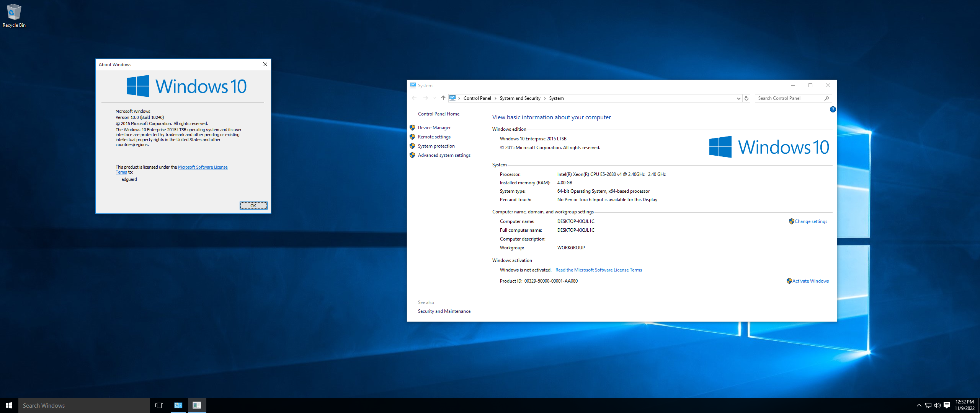Click Change settings for computer name
The width and height of the screenshot is (980, 413).
click(x=811, y=221)
